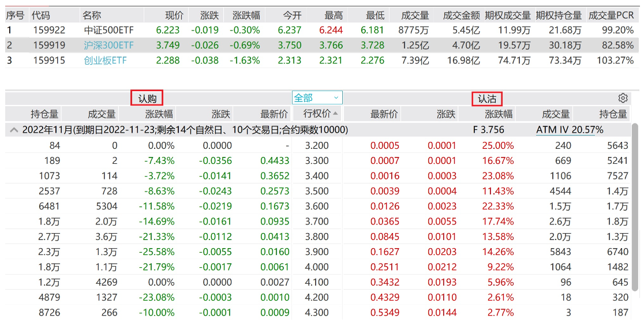
Task: Click call volume 5304 cell
Action: click(107, 206)
